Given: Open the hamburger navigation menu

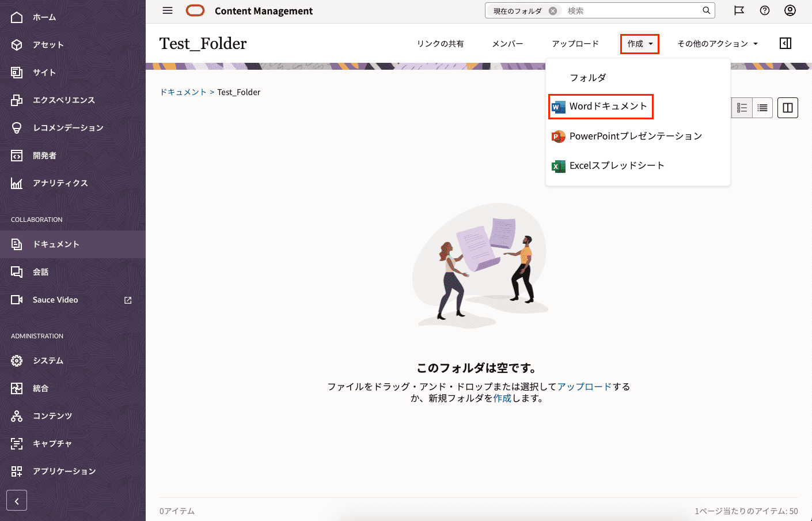Looking at the screenshot, I should click(x=168, y=10).
